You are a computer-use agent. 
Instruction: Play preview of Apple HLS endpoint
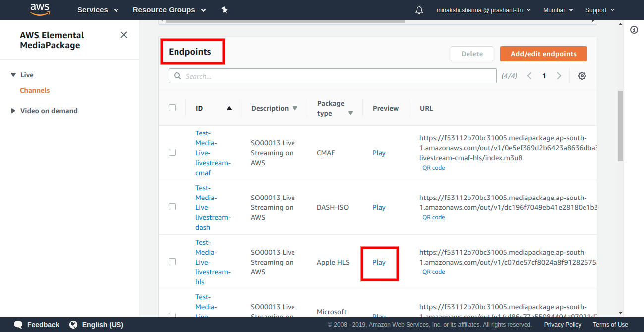pyautogui.click(x=379, y=262)
